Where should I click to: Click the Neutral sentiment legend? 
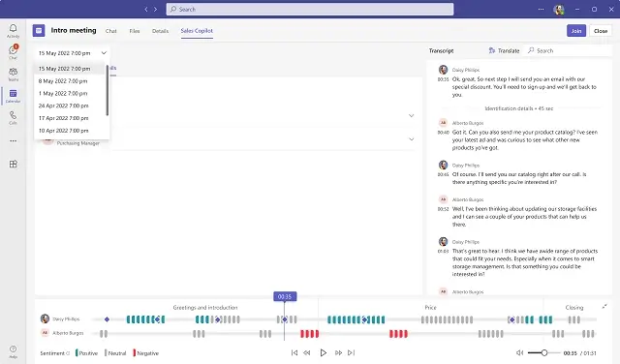(x=115, y=353)
